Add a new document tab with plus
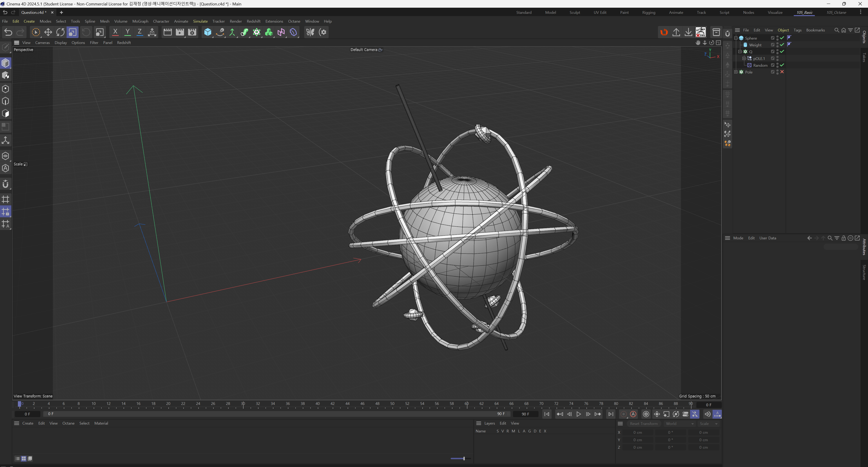 (61, 12)
